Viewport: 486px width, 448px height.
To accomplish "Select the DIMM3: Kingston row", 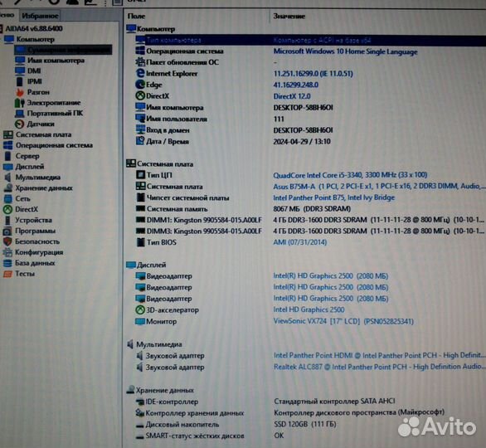I will coord(310,231).
